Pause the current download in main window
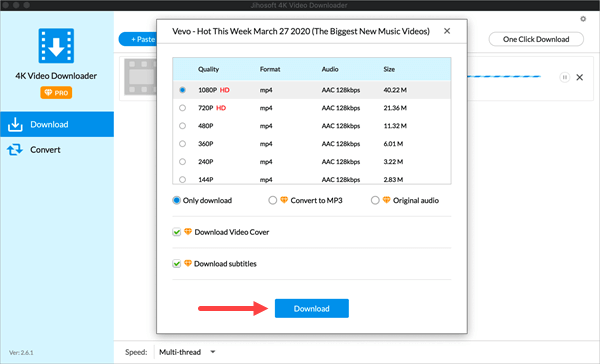Screen dimensions: 600x364 coord(564,77)
